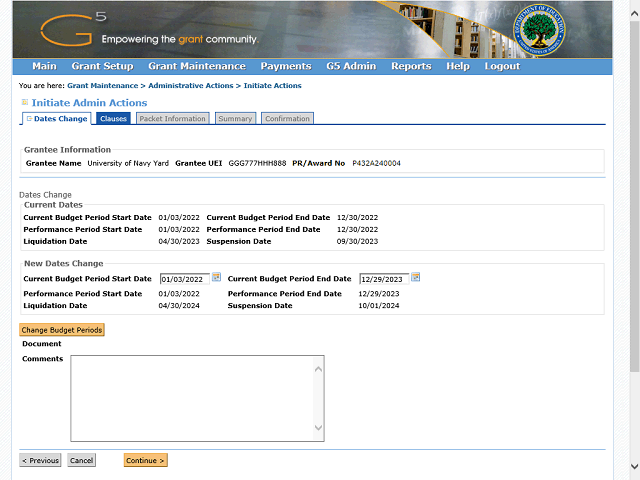Click page scrollbar down arrow
The height and width of the screenshot is (480, 640).
634,467
